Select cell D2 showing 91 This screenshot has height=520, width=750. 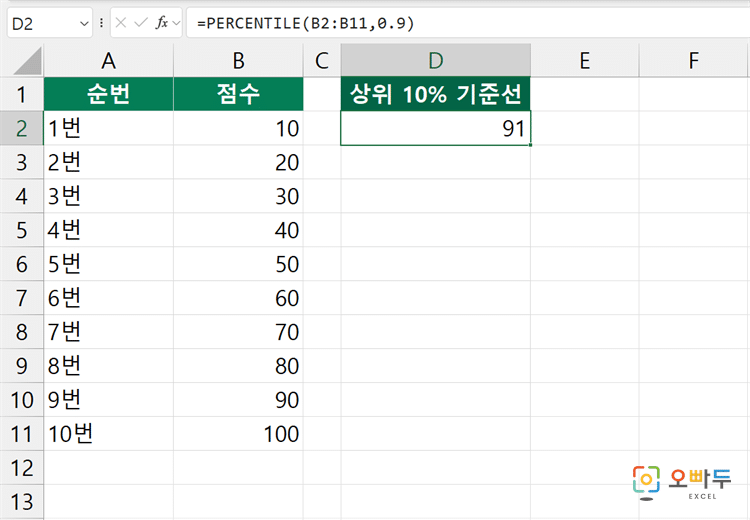click(x=436, y=128)
